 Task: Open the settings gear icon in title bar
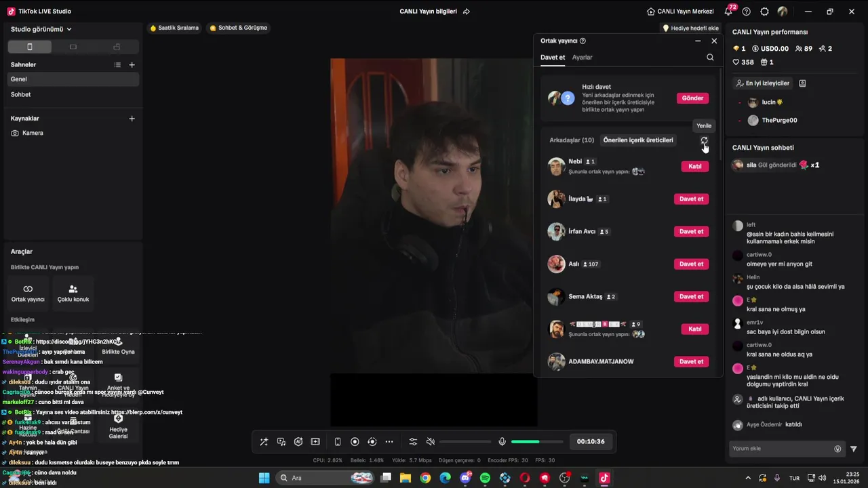pos(764,12)
